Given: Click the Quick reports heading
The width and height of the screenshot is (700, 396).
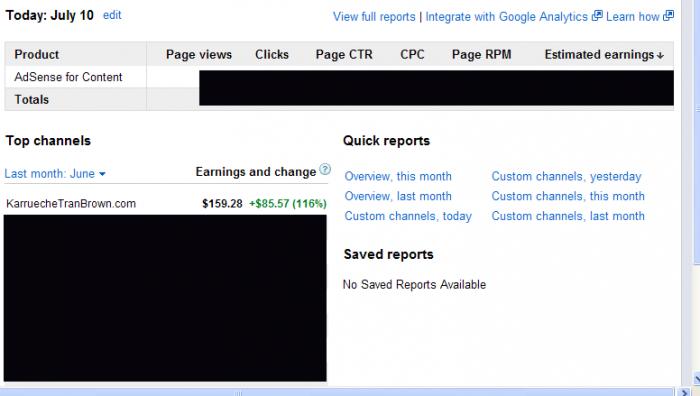Looking at the screenshot, I should 386,141.
